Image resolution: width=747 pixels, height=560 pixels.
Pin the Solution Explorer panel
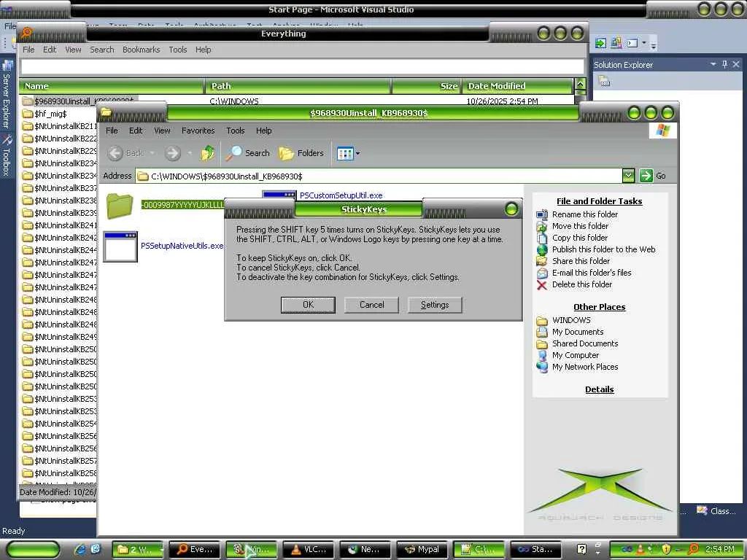pos(724,64)
